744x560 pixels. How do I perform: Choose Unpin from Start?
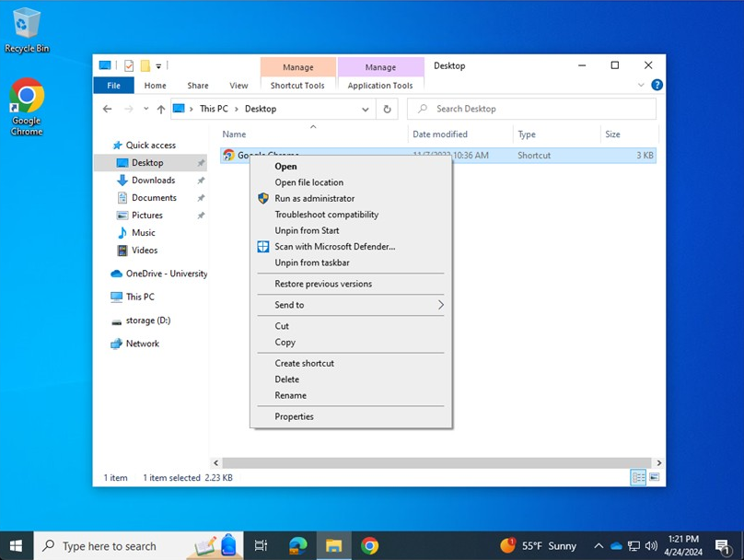pos(351,230)
